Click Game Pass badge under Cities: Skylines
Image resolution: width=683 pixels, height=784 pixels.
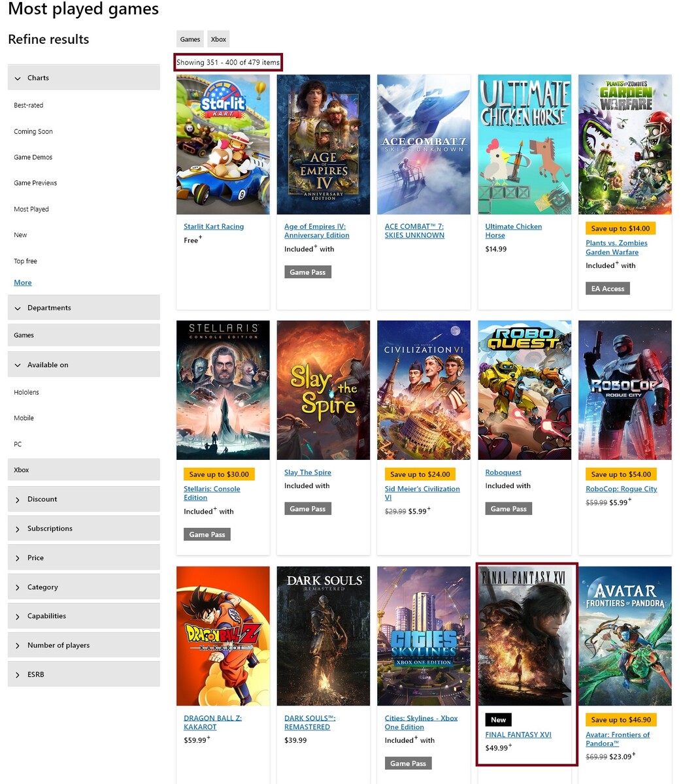coord(408,763)
